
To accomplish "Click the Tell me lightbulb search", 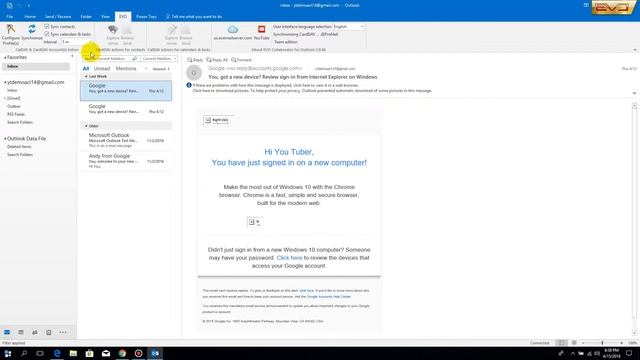I will coord(167,17).
